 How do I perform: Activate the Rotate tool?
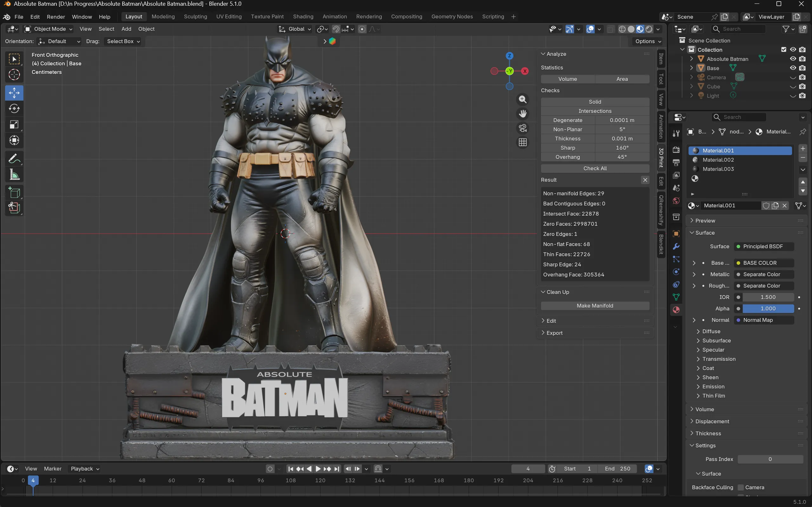14,109
